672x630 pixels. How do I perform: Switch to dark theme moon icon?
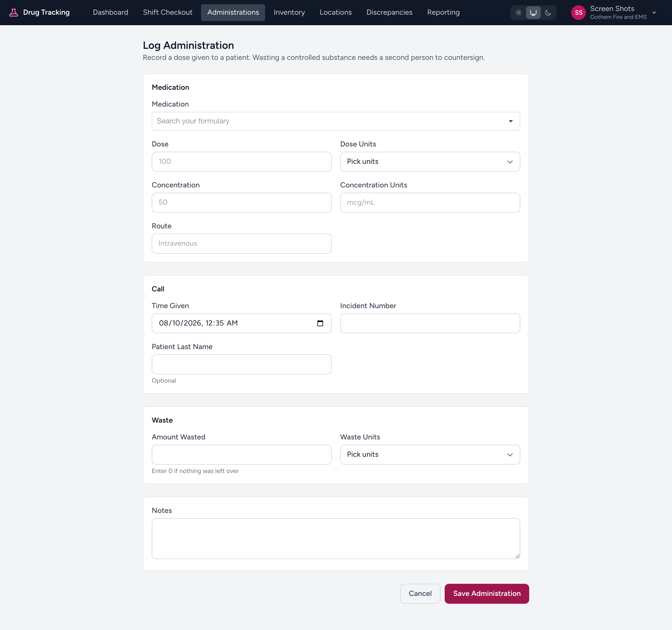[x=548, y=13]
